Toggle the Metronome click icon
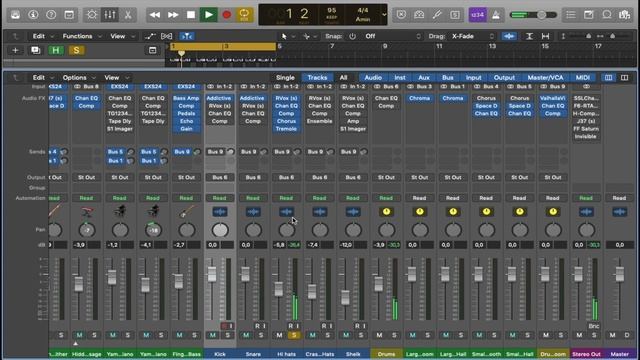The height and width of the screenshot is (360, 640). [x=496, y=15]
